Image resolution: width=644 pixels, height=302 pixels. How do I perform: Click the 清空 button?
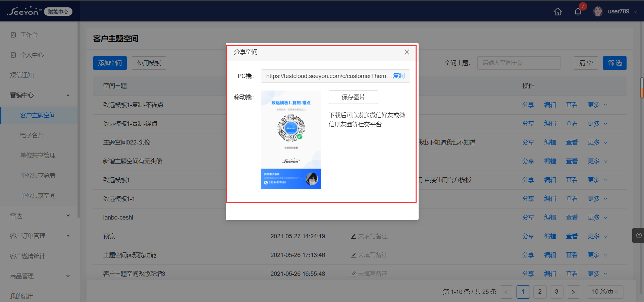586,63
